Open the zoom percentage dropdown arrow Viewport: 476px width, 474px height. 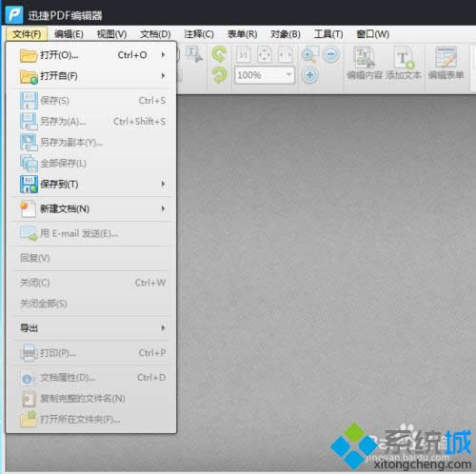[288, 75]
